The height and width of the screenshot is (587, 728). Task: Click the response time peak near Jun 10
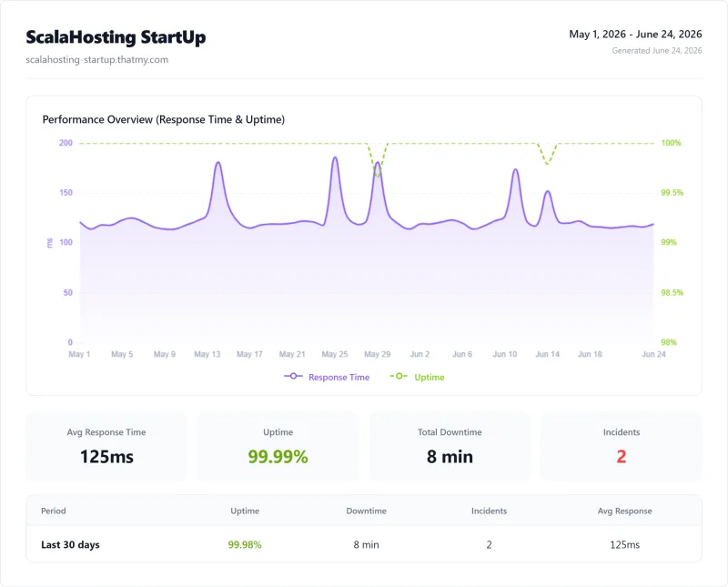[515, 170]
